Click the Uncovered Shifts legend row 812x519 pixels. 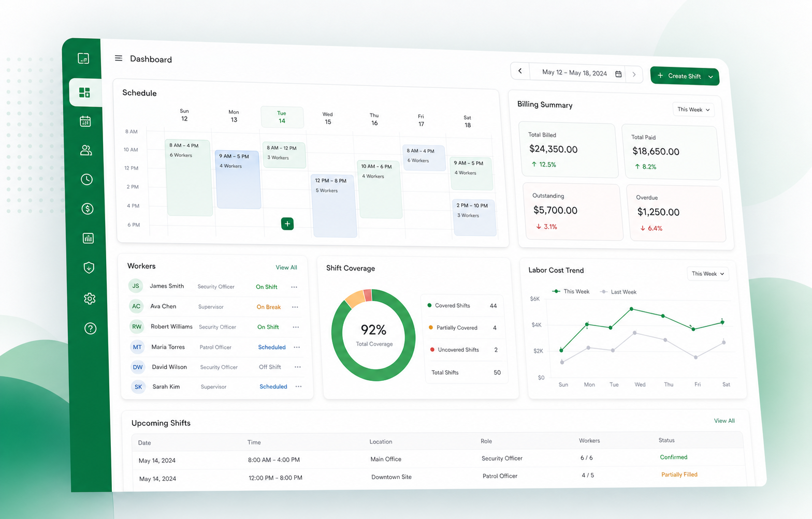pyautogui.click(x=464, y=350)
